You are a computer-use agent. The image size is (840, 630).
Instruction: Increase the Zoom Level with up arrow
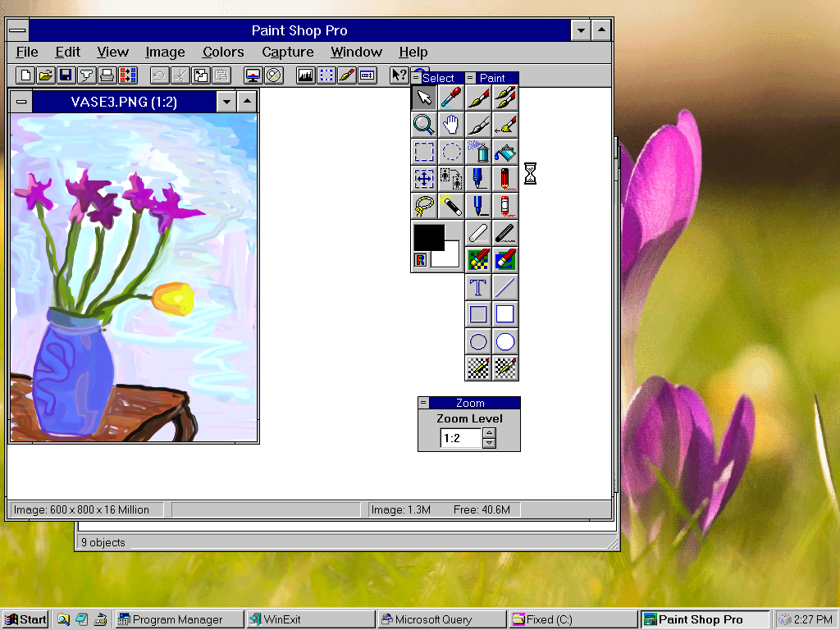[x=490, y=433]
